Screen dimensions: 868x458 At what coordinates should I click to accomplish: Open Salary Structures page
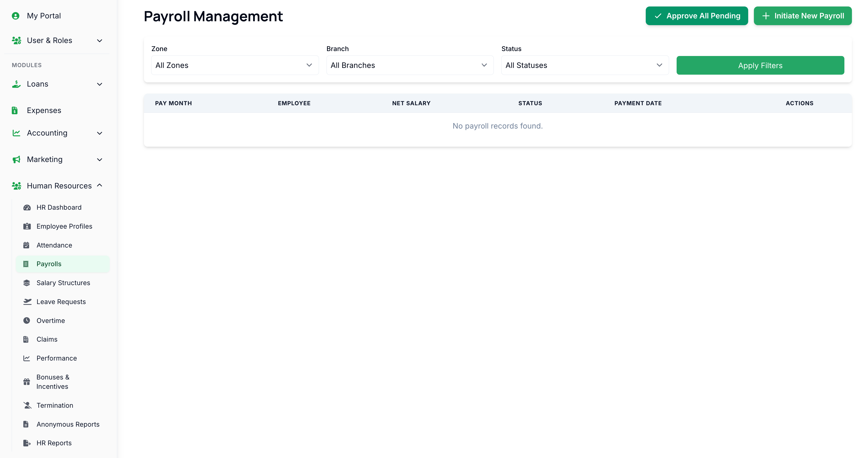[63, 283]
